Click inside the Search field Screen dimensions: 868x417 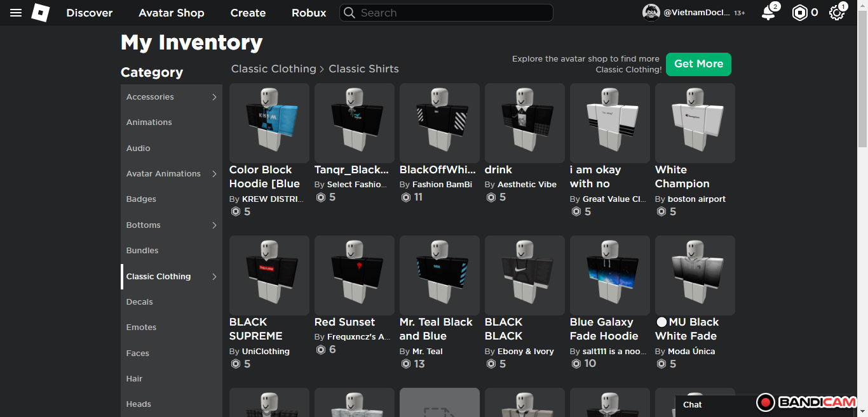coord(452,13)
